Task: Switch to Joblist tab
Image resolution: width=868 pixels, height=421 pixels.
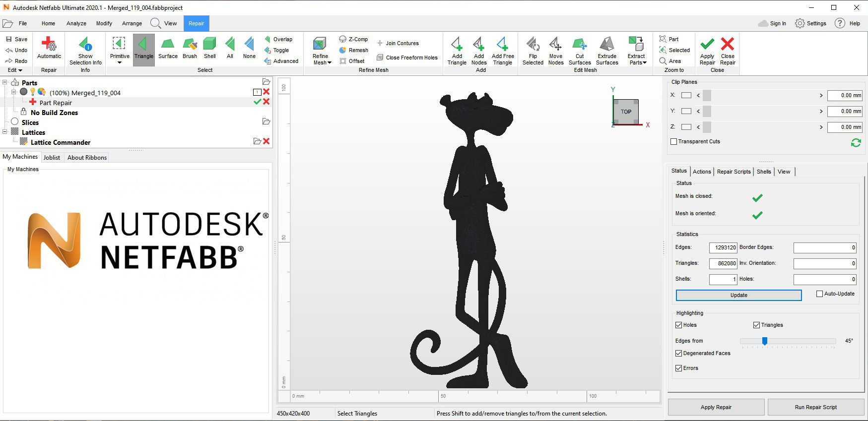Action: pos(52,158)
